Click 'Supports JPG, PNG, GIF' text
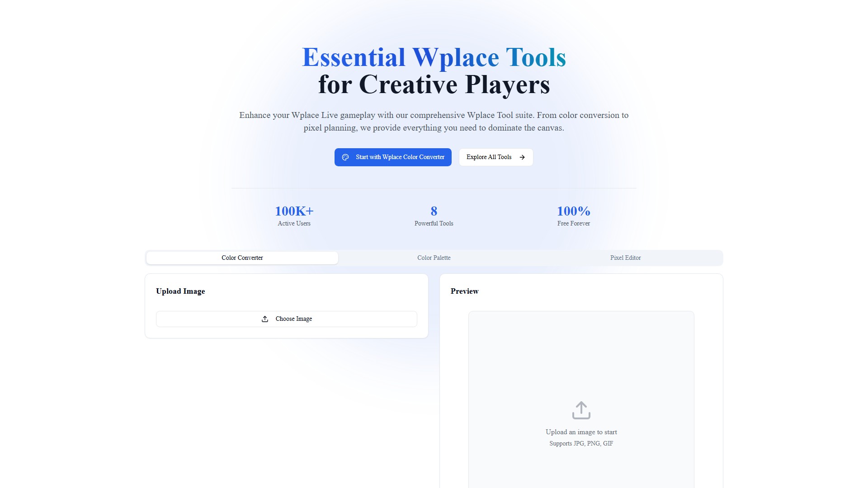 pos(581,444)
